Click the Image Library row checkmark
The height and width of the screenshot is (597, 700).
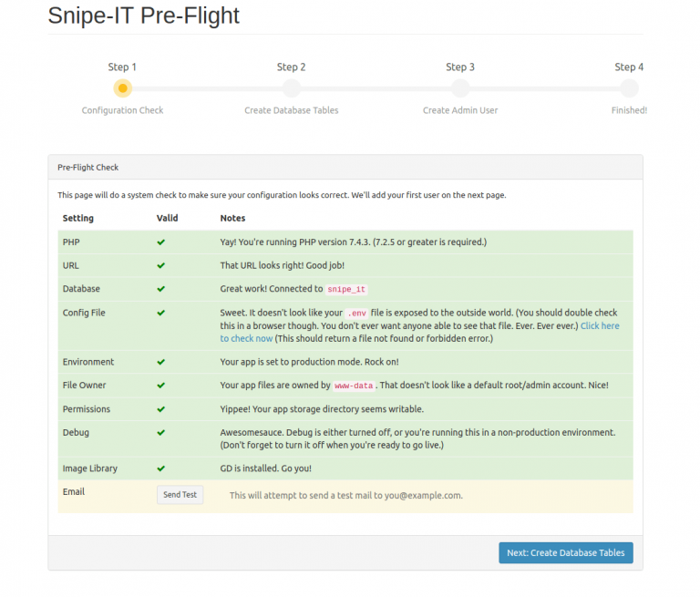(161, 468)
